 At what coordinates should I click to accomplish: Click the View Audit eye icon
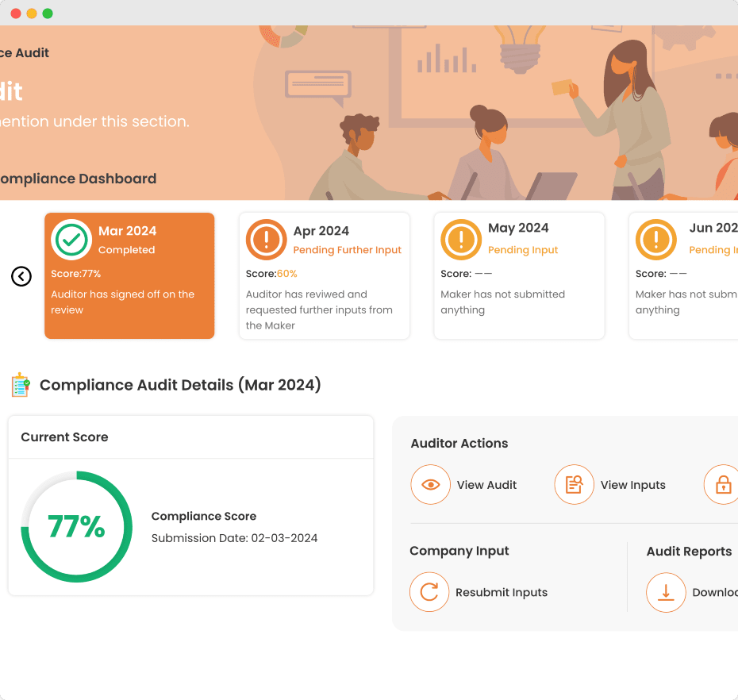click(x=430, y=485)
